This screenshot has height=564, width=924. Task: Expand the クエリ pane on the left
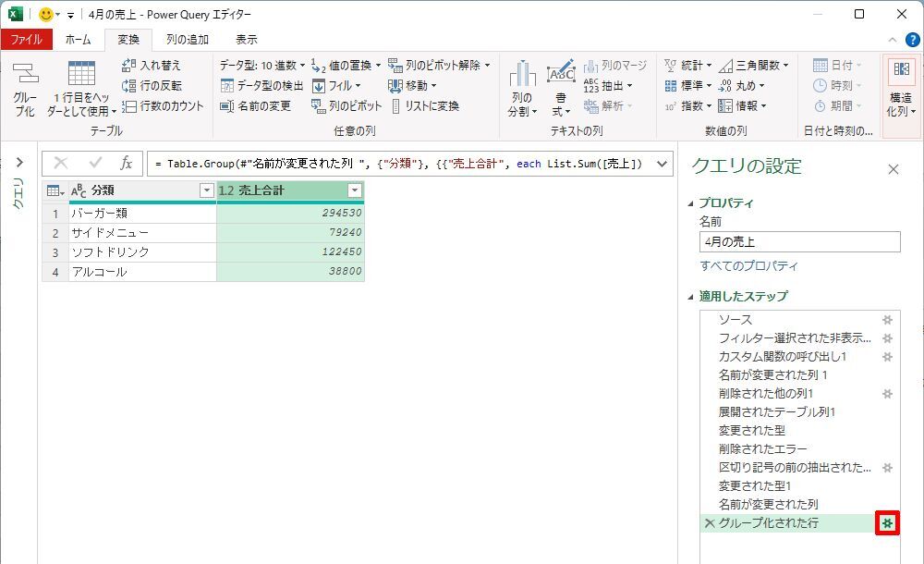pyautogui.click(x=19, y=162)
